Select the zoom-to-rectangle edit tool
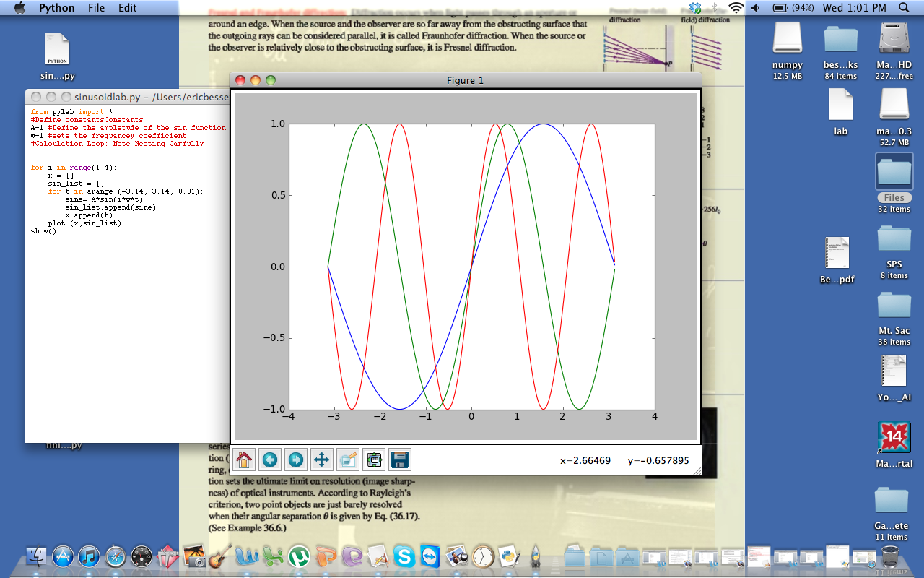 (347, 460)
